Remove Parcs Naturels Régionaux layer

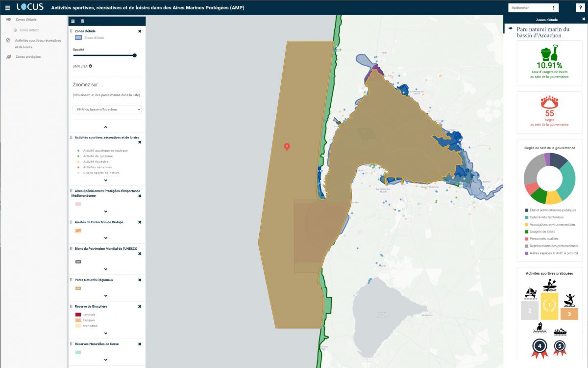[140, 280]
